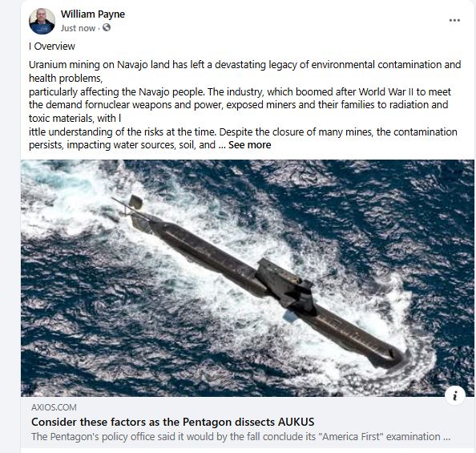Open 'Consider these factors as the Pentagon dissects AUKUS' headline

click(173, 422)
